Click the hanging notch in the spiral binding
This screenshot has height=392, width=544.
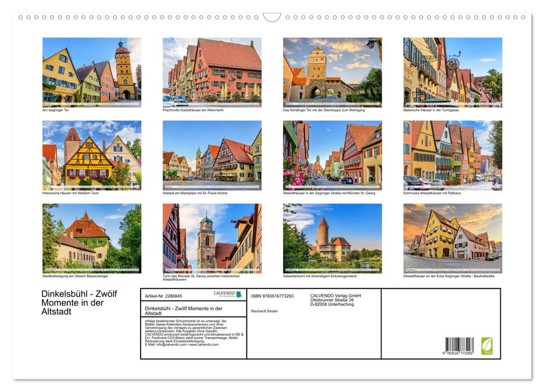point(272,17)
